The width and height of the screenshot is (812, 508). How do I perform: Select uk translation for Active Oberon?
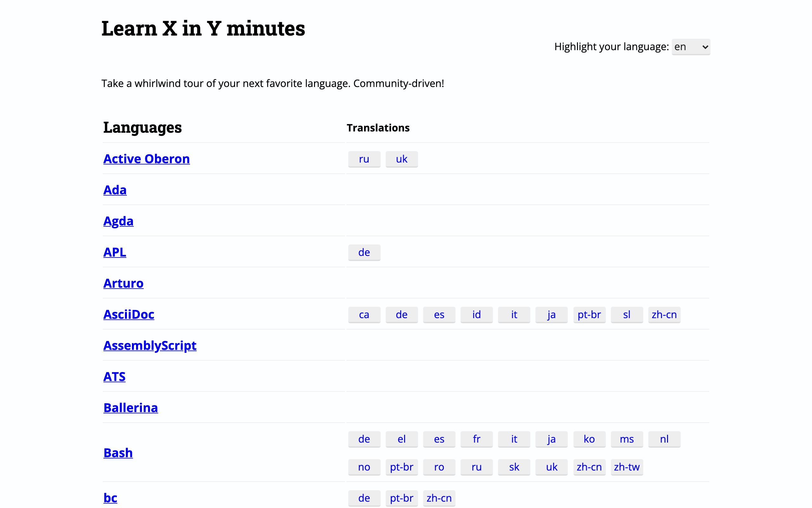(x=402, y=159)
